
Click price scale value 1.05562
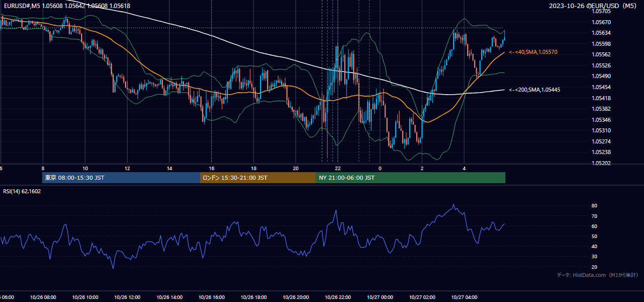coord(601,55)
